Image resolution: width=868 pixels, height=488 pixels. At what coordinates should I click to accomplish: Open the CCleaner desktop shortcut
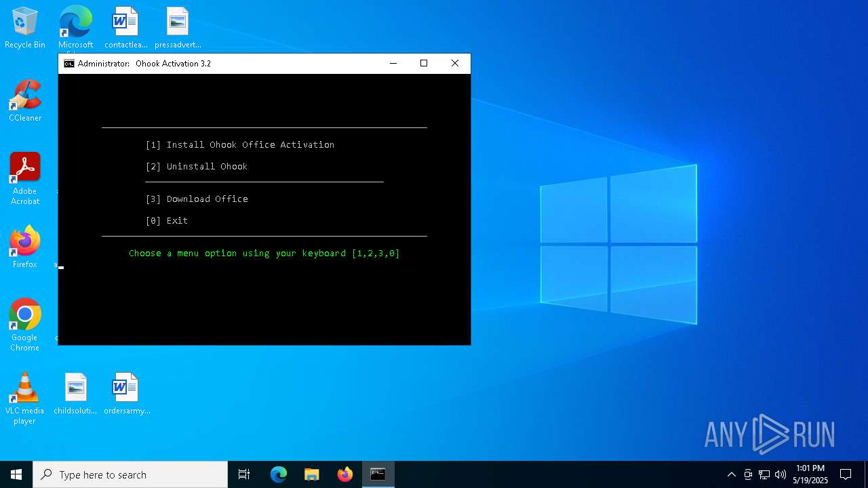coord(25,102)
